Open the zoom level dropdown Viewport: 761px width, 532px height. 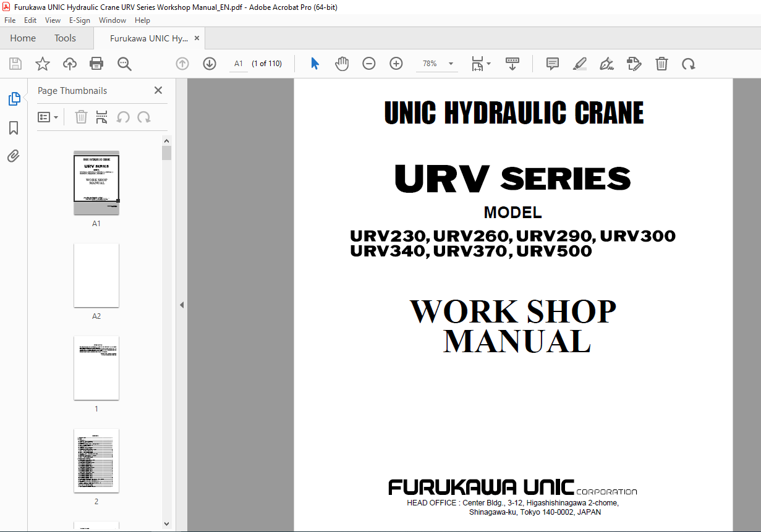451,64
